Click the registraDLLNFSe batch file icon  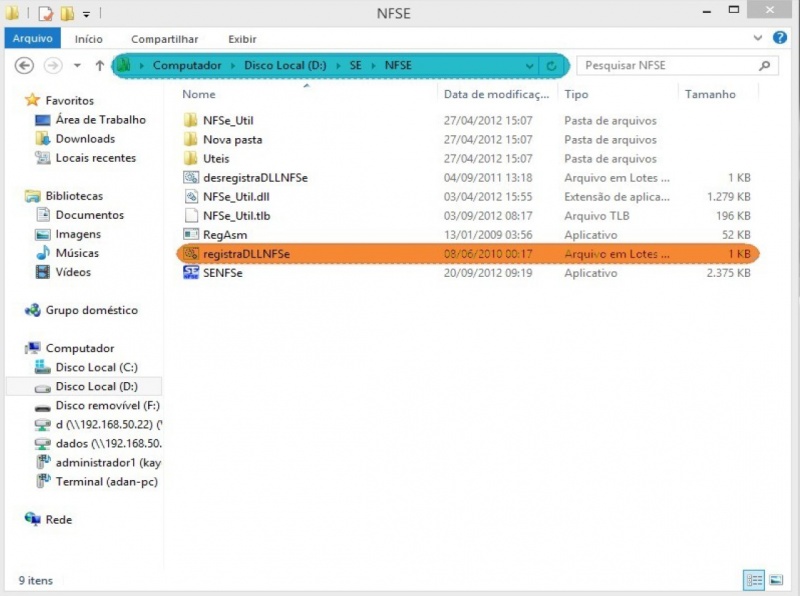coord(192,254)
